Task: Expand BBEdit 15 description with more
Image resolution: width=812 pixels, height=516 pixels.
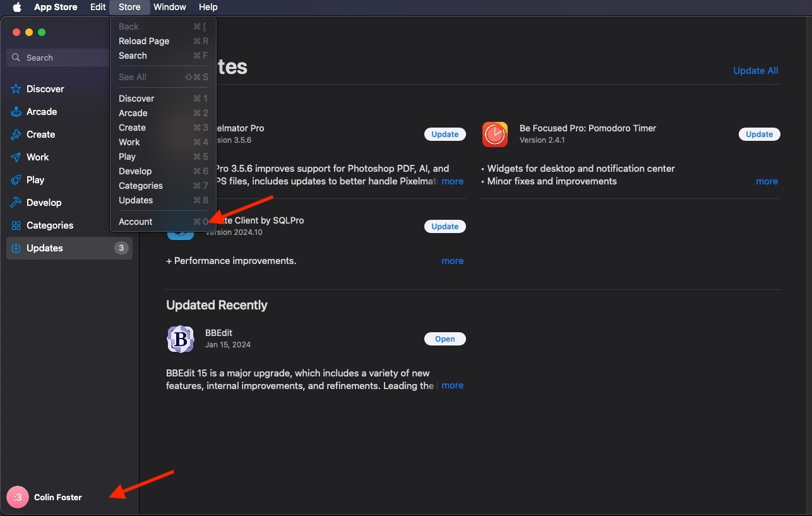Action: [453, 385]
